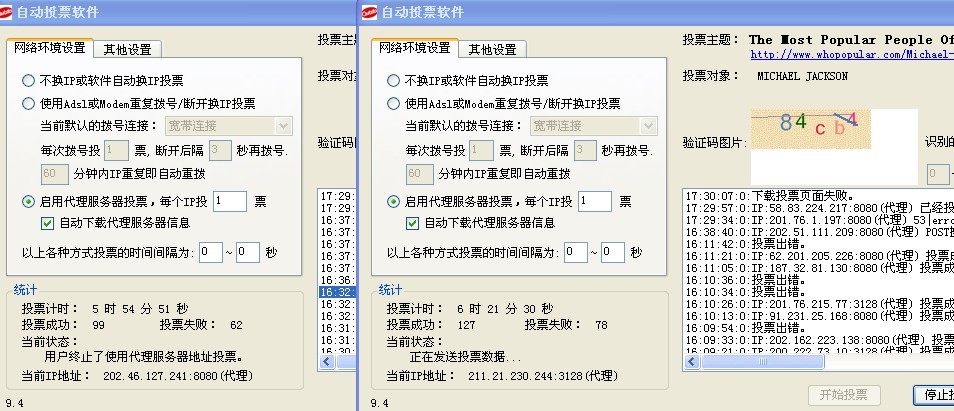Select 不换IP或软件自动换IP投票 radio in left window
Image resolution: width=954 pixels, height=411 pixels.
pos(29,80)
